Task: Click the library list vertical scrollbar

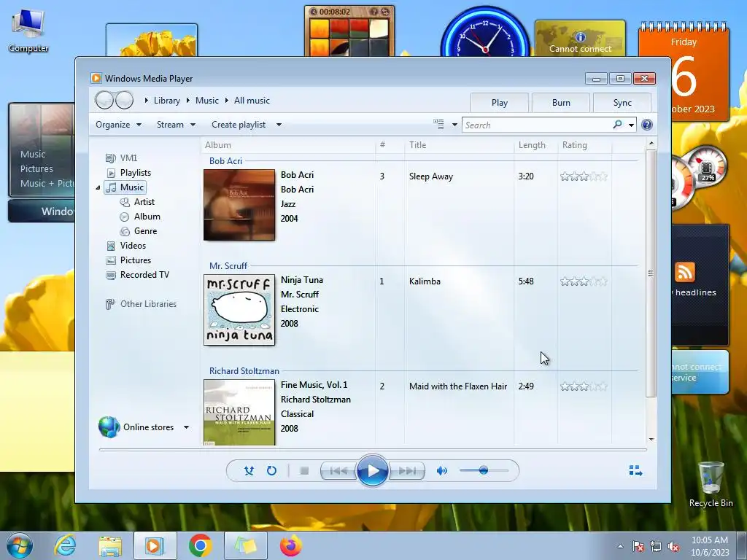Action: pyautogui.click(x=651, y=273)
